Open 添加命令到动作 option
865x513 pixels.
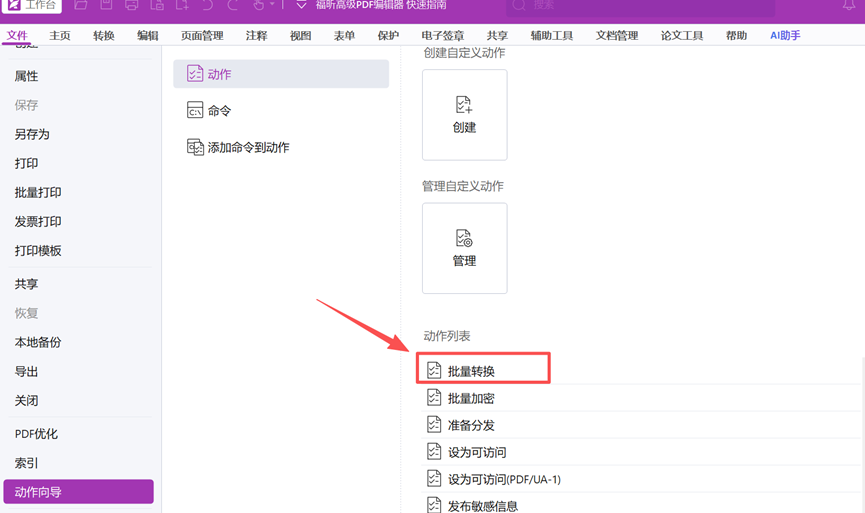point(248,147)
